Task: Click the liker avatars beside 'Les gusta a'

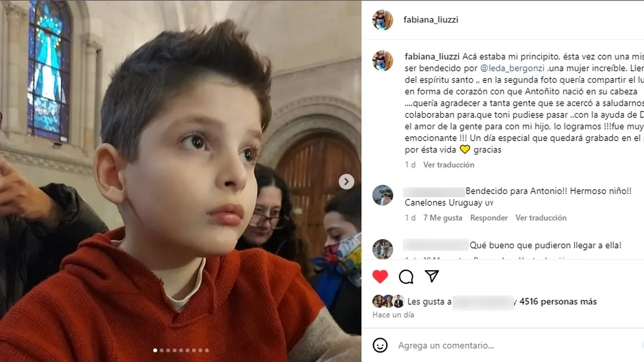Action: [388, 301]
